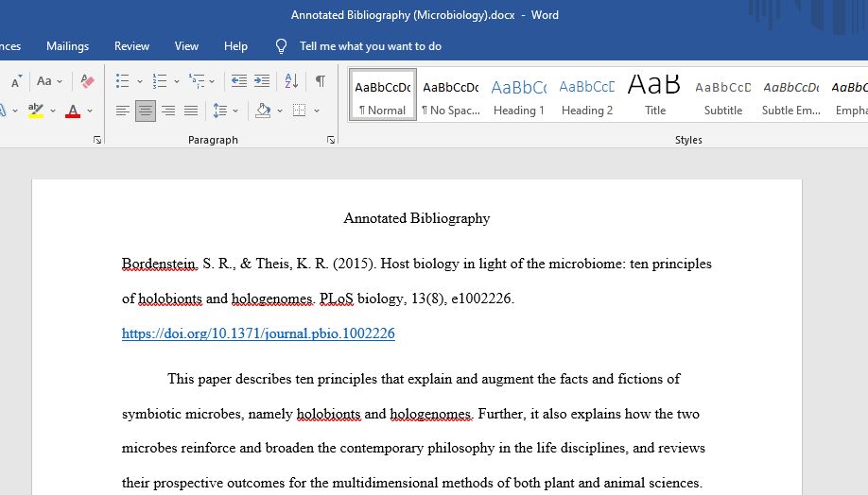This screenshot has width=868, height=495.
Task: Open the Highlight Color dropdown arrow
Action: 53,111
